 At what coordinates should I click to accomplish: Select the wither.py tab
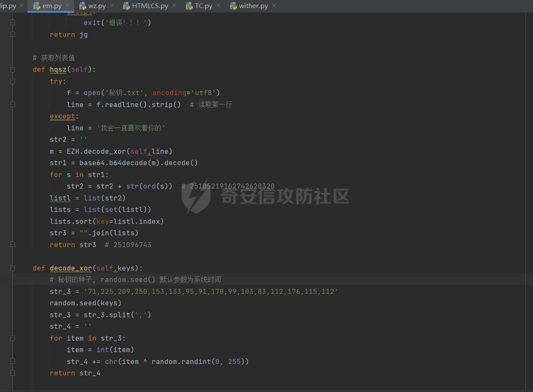[x=253, y=6]
